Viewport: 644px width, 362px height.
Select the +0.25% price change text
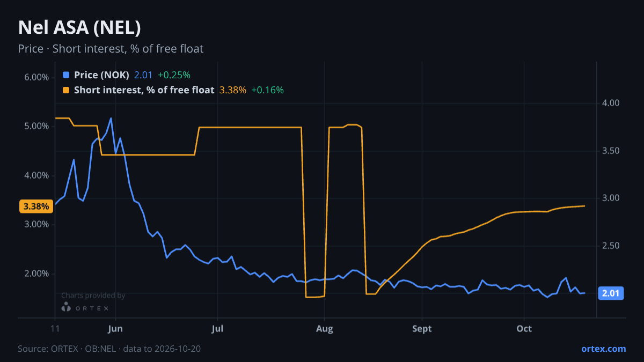(x=174, y=75)
